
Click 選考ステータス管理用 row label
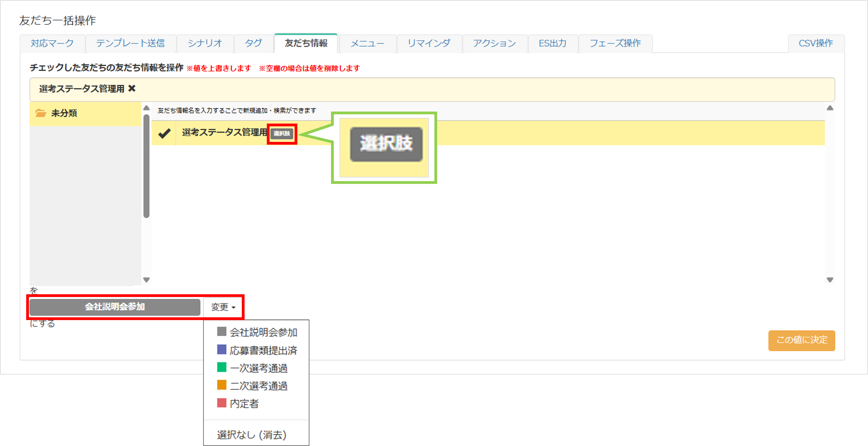point(224,132)
